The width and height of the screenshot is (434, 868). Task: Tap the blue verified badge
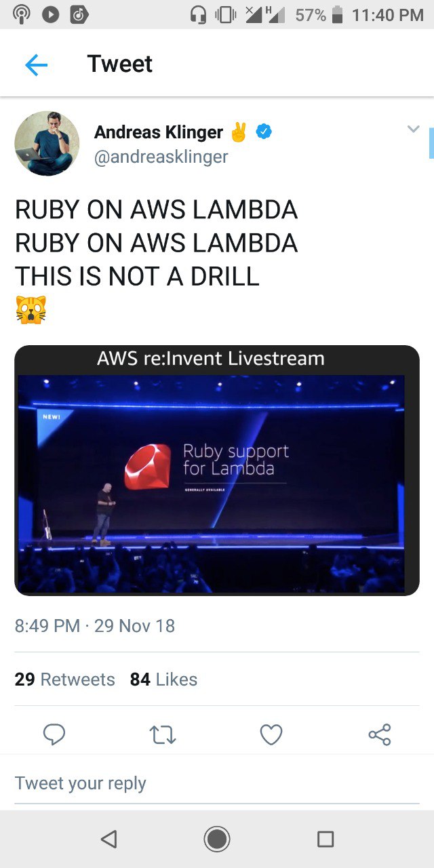(264, 132)
